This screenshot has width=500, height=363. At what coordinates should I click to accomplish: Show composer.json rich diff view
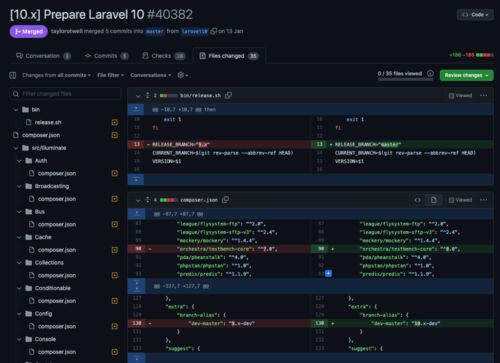(434, 200)
